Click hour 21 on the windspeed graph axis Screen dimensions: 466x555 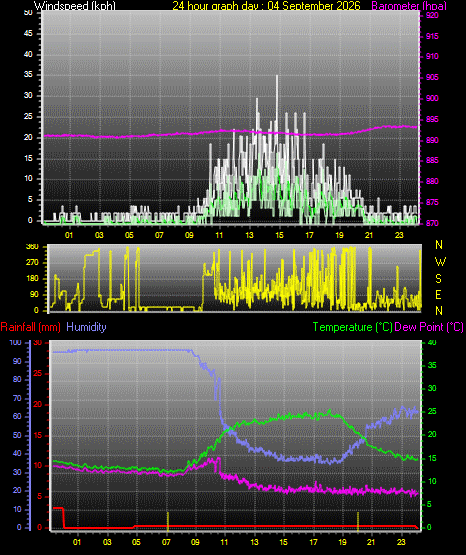pyautogui.click(x=369, y=235)
